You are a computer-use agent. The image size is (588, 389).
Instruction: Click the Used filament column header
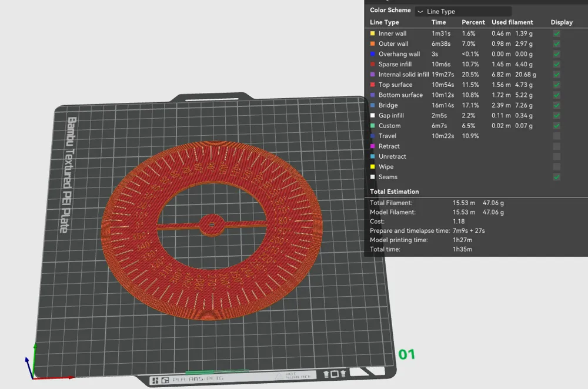pos(512,22)
